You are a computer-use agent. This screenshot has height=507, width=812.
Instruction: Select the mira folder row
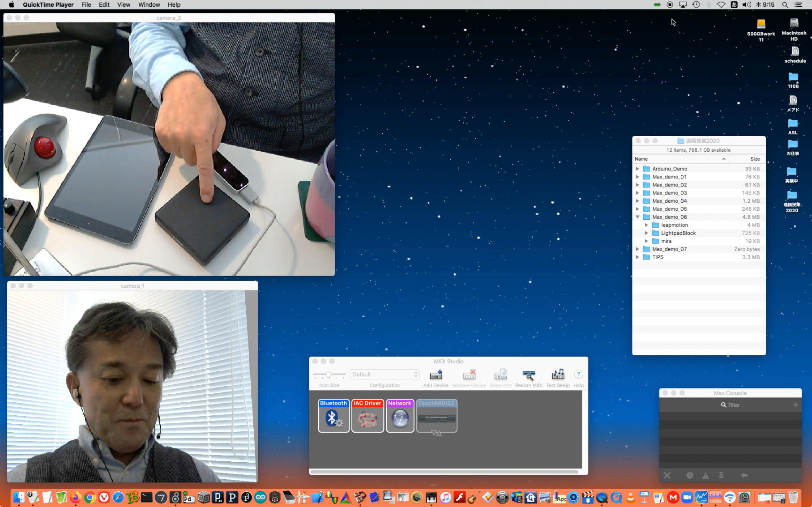click(699, 241)
